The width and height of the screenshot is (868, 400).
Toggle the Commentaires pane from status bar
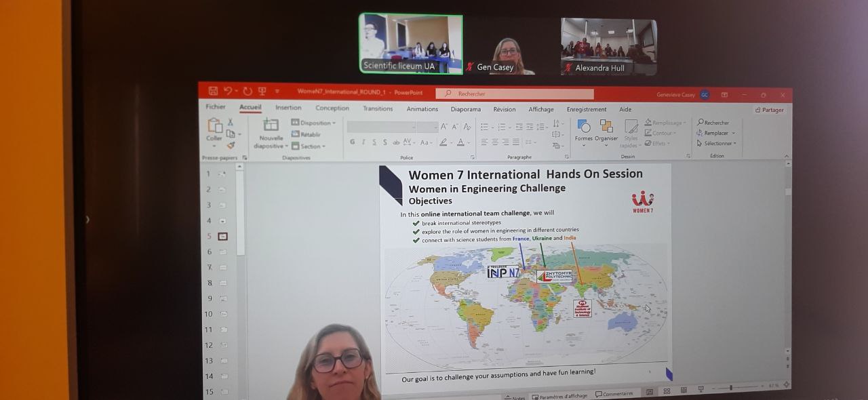point(614,394)
